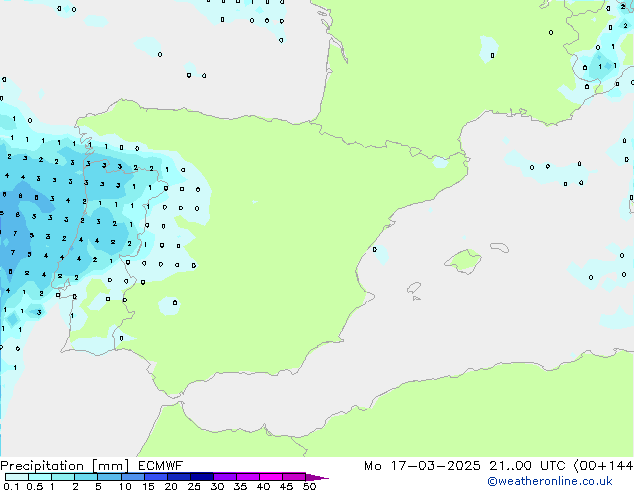Click the '0.5' legend scale label
This screenshot has width=634, height=490.
click(x=34, y=486)
